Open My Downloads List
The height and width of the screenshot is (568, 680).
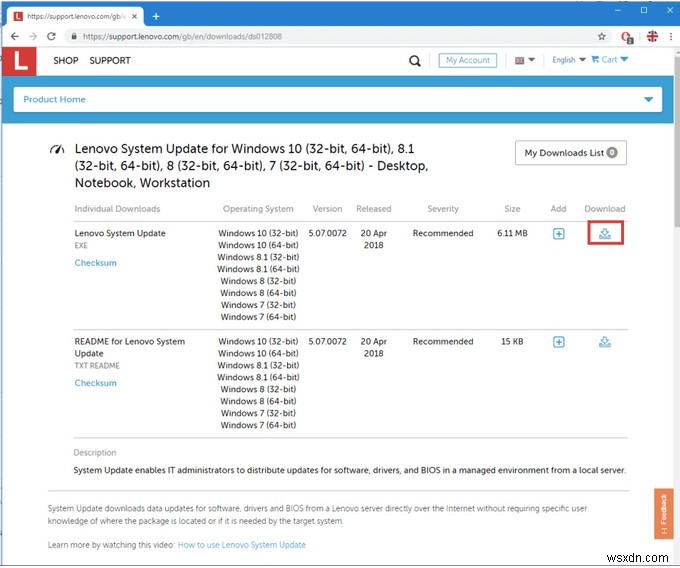point(571,153)
